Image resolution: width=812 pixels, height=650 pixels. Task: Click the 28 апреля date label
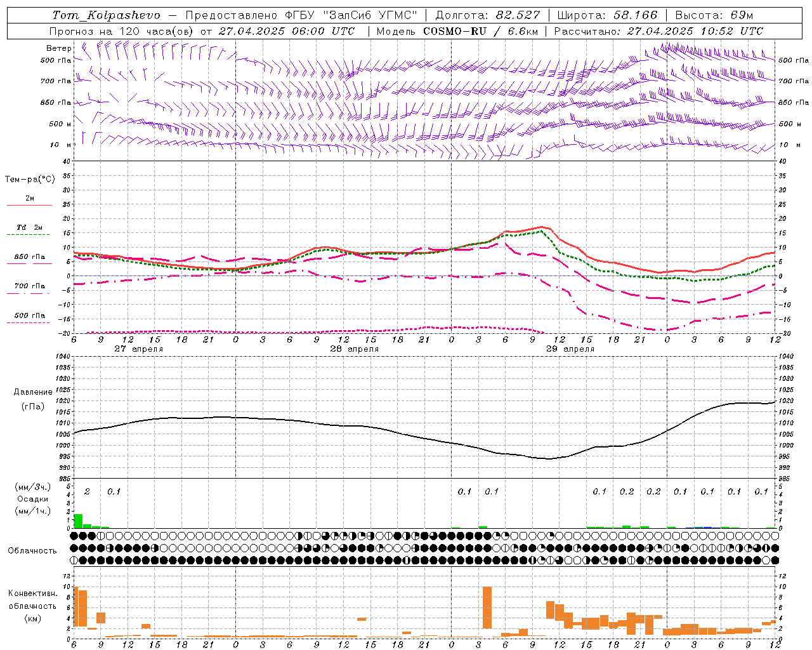tap(355, 349)
